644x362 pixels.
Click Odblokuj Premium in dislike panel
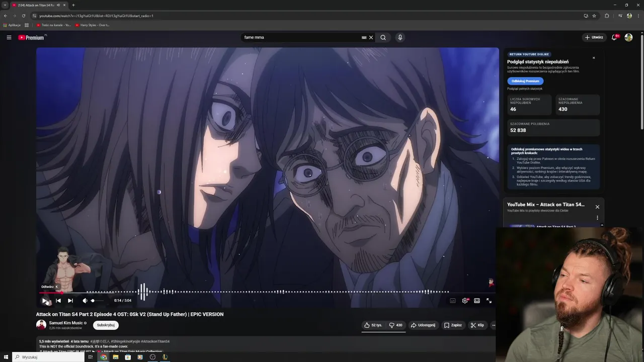tap(525, 81)
